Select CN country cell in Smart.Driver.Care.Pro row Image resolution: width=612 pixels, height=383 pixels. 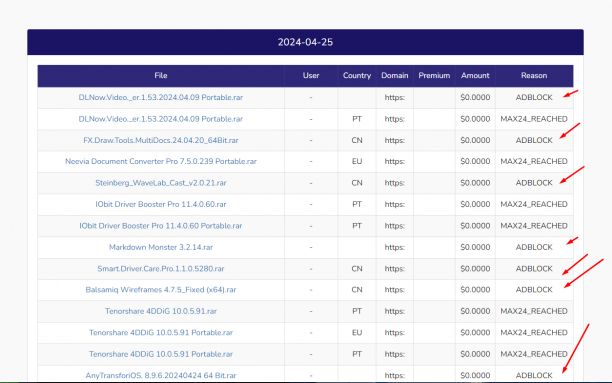(x=357, y=269)
